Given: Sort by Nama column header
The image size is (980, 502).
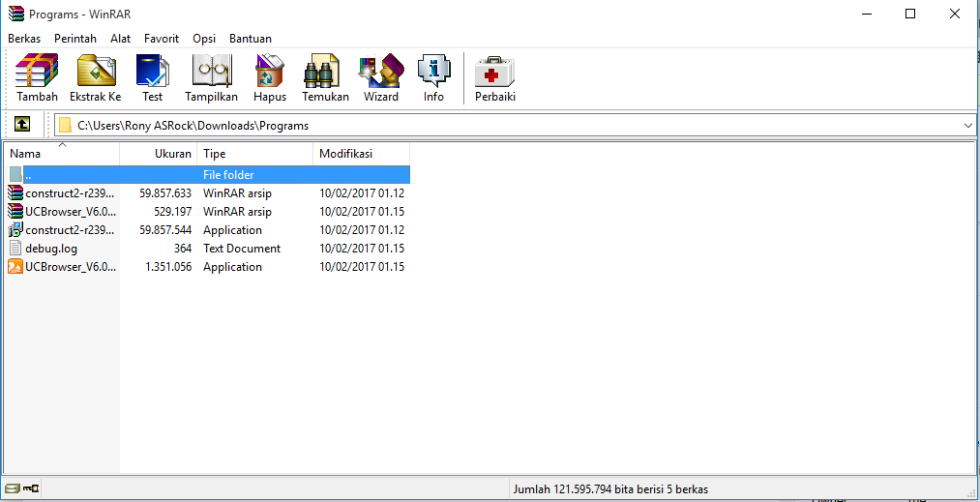Looking at the screenshot, I should pos(61,154).
